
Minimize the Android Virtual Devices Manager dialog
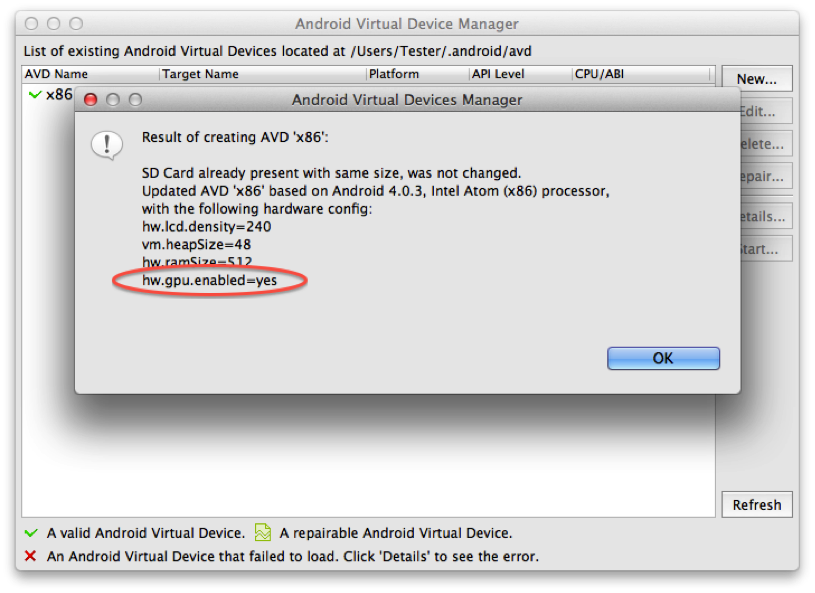point(113,100)
